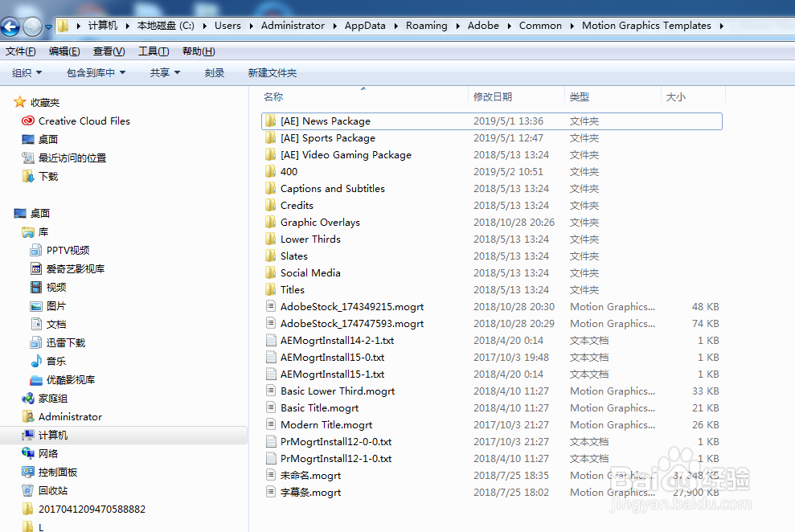Select [AE] Video Gaming Package folder
This screenshot has width=795, height=532.
(x=491, y=154)
